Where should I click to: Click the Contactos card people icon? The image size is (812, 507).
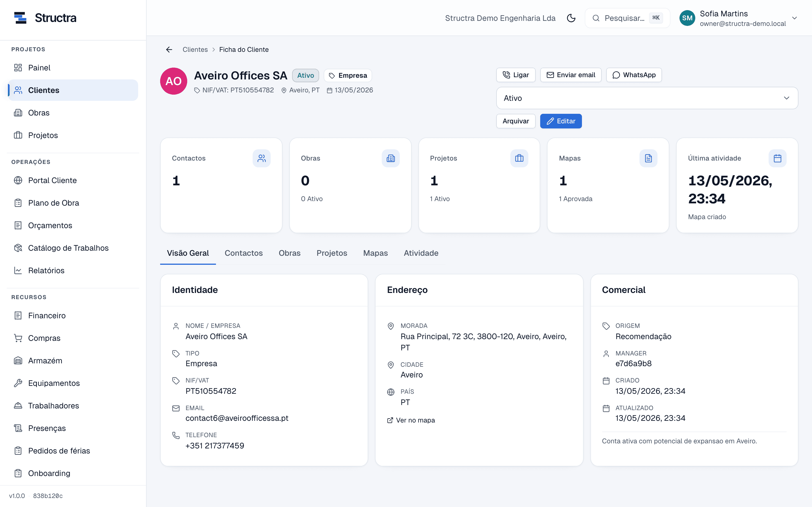click(261, 158)
